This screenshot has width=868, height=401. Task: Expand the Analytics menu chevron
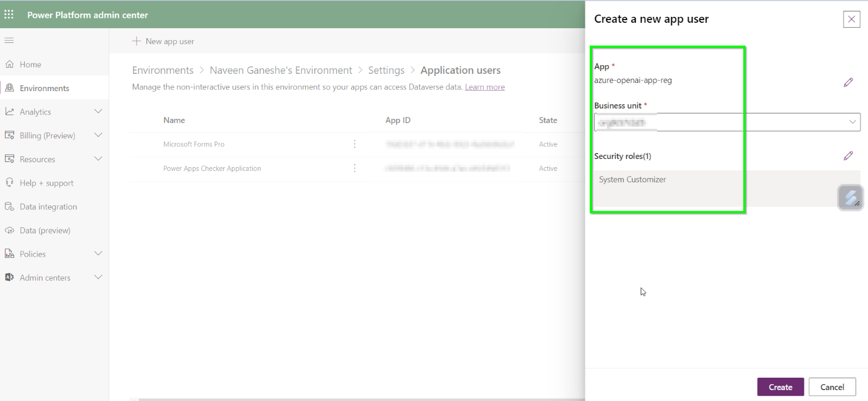click(98, 111)
